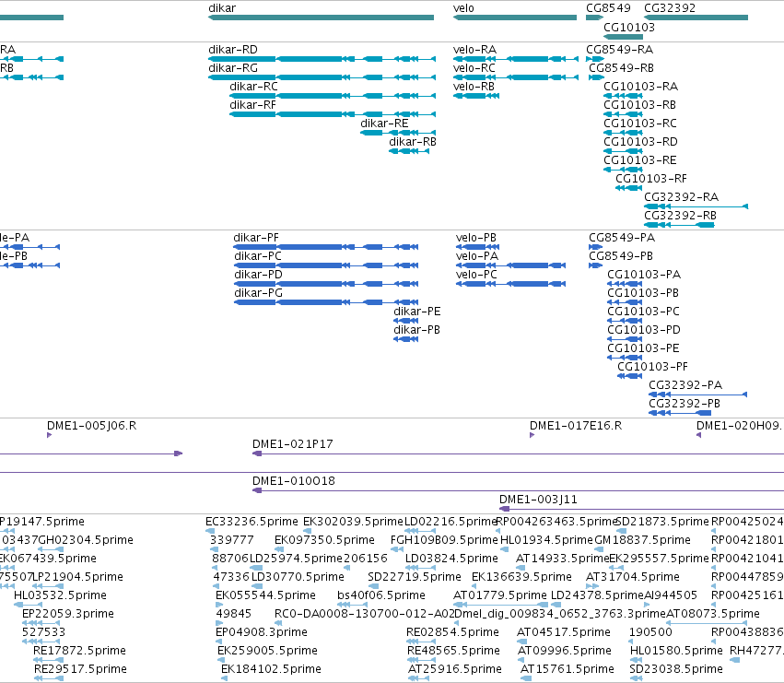Select the velo gene bar
Screen dimensions: 784x683
(x=515, y=18)
